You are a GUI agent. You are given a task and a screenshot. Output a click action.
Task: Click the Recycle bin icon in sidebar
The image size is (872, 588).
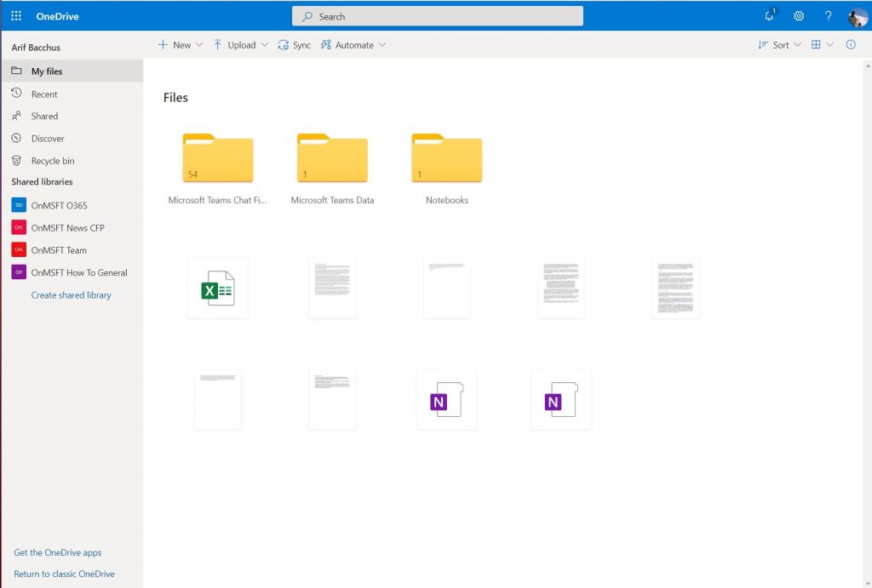[x=17, y=161]
